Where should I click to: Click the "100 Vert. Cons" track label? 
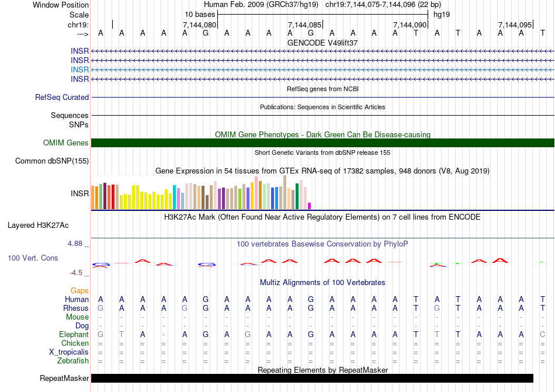33,258
